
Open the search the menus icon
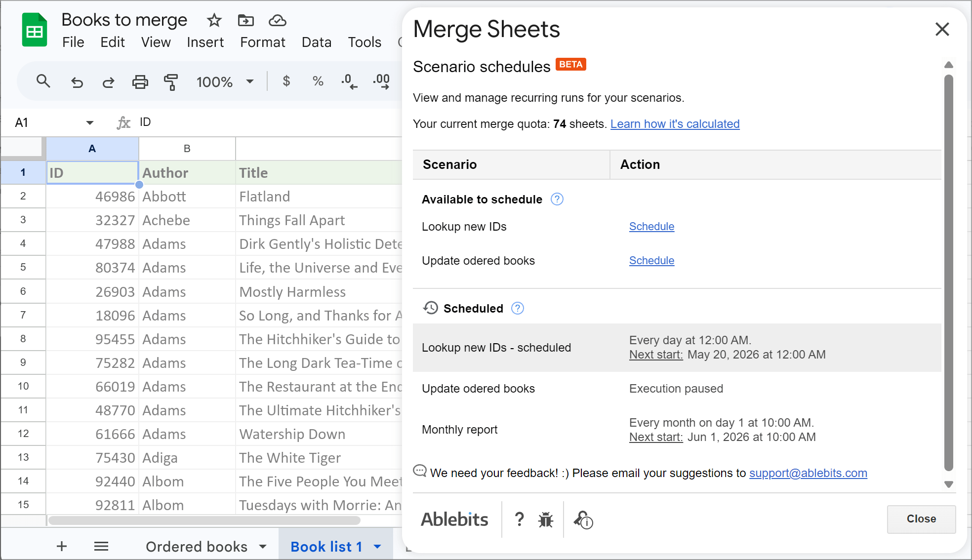[x=43, y=81]
